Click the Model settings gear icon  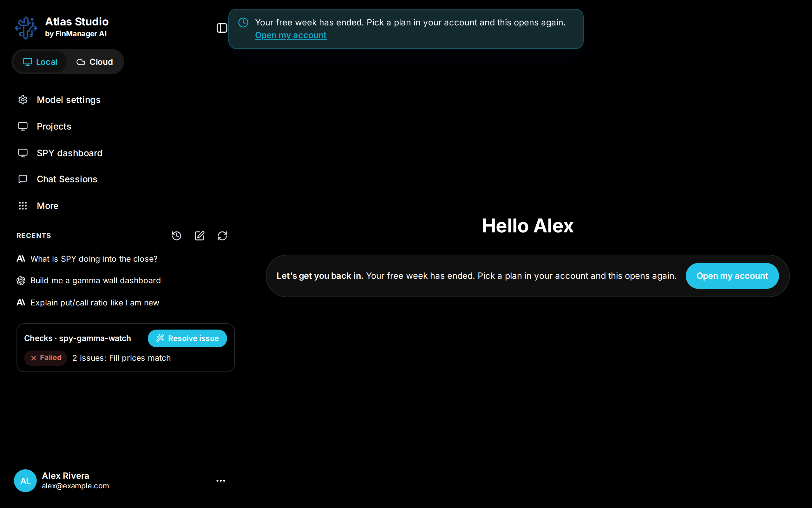click(23, 100)
